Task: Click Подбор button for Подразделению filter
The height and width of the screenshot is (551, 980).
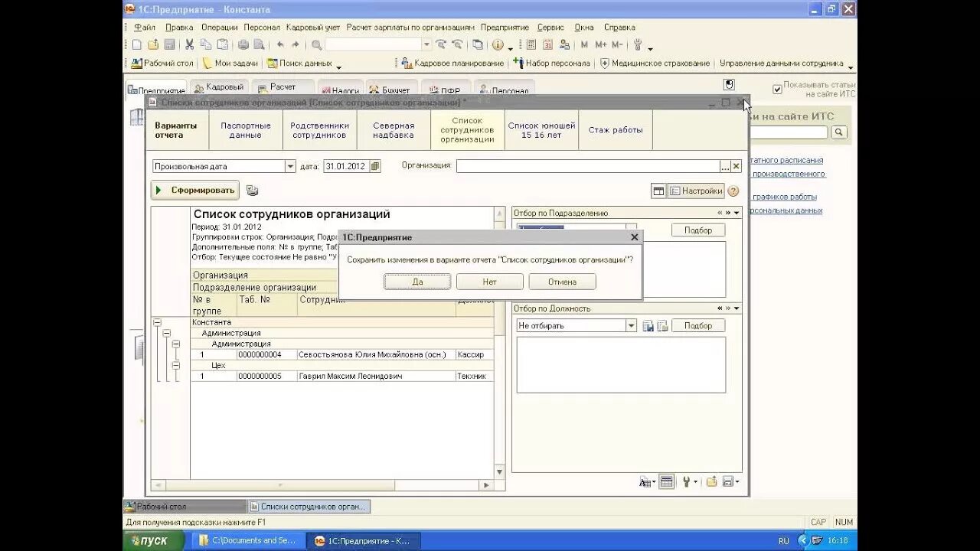Action: click(698, 230)
